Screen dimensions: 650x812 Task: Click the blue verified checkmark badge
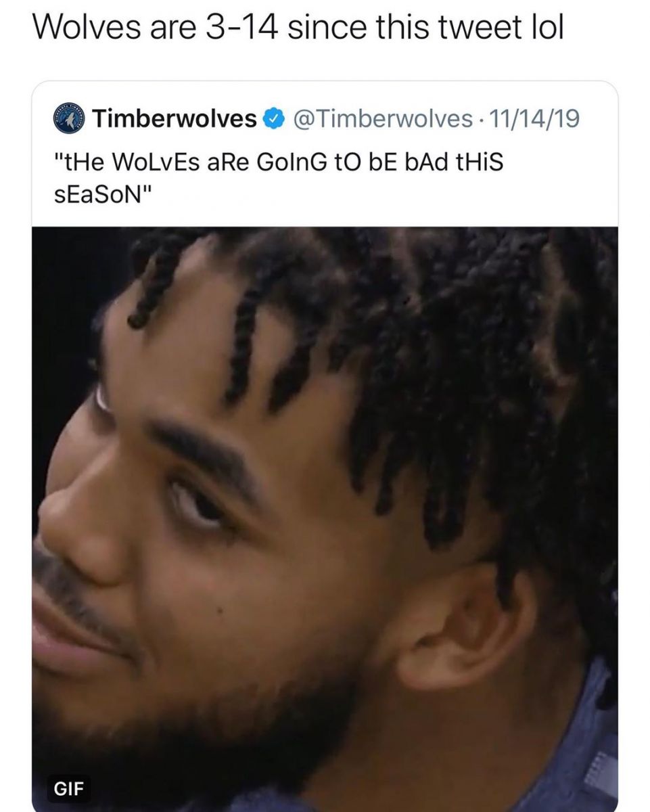coord(273,119)
